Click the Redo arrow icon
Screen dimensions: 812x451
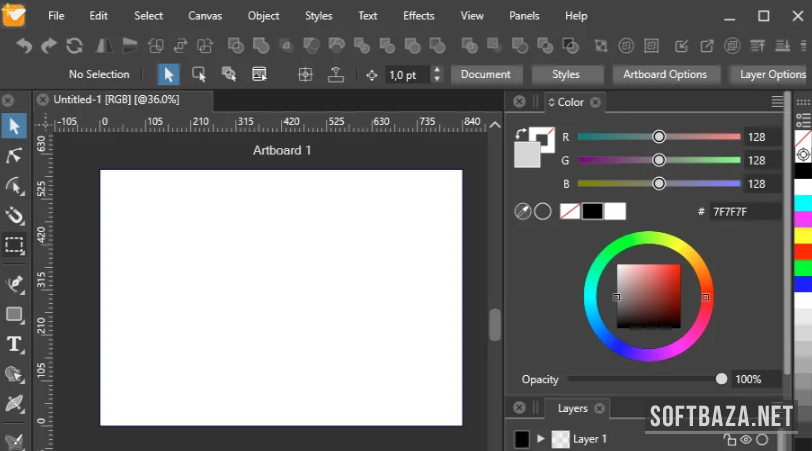pyautogui.click(x=48, y=46)
